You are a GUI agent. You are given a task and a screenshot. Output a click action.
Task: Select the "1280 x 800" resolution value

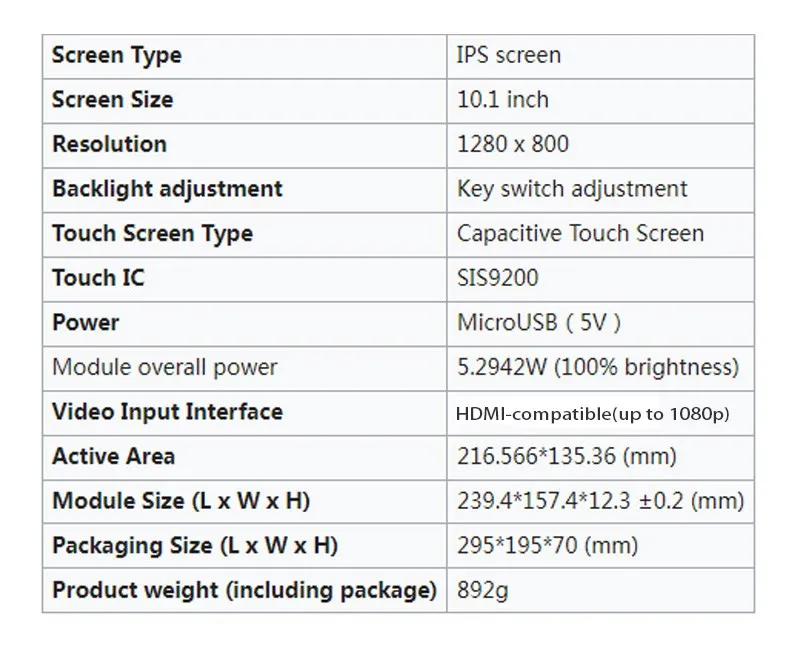[x=513, y=144]
